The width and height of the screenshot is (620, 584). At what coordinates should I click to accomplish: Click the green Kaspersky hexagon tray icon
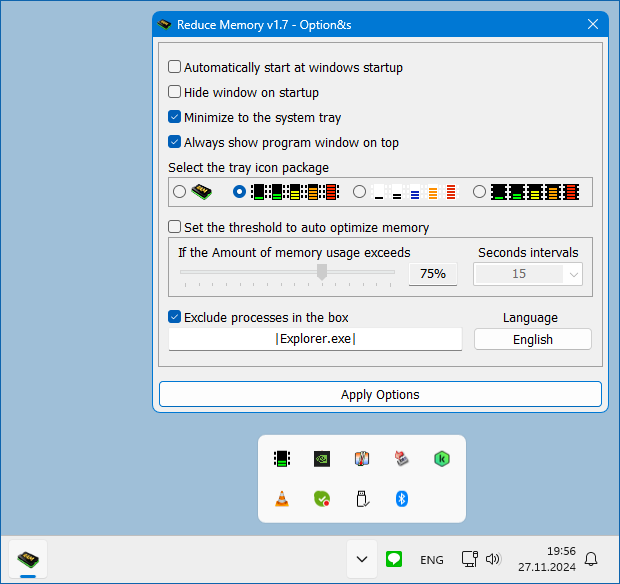coord(440,459)
